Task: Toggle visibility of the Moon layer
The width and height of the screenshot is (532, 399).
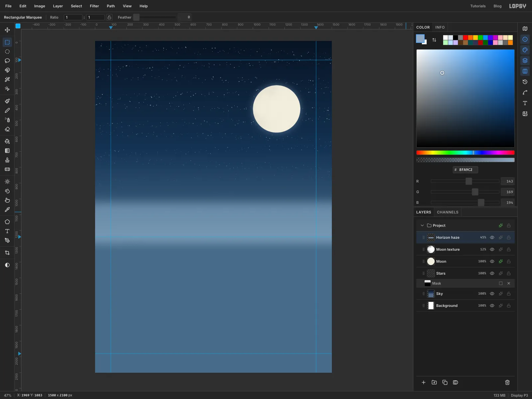Action: [x=492, y=261]
